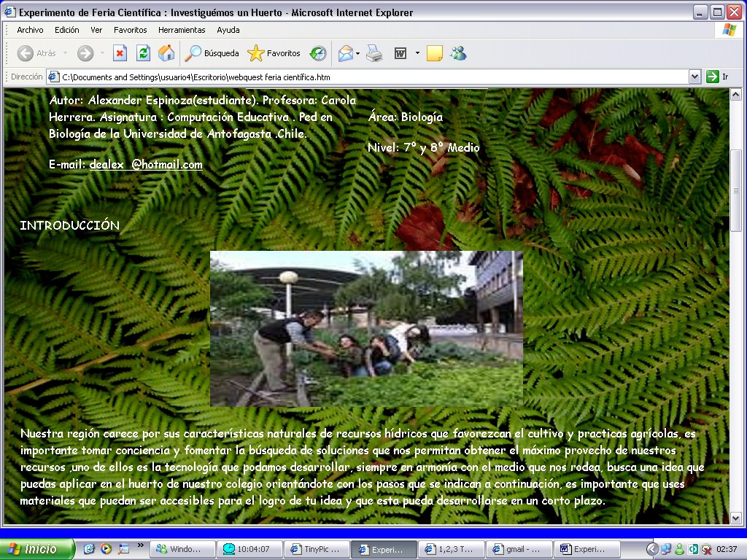The image size is (747, 560).
Task: Click the Forward navigation arrow
Action: coord(85,53)
